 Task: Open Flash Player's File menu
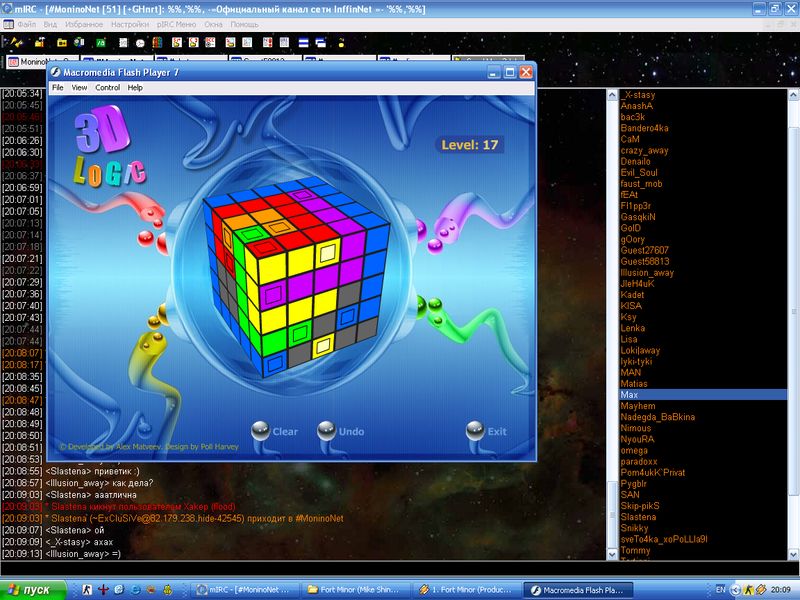(58, 88)
